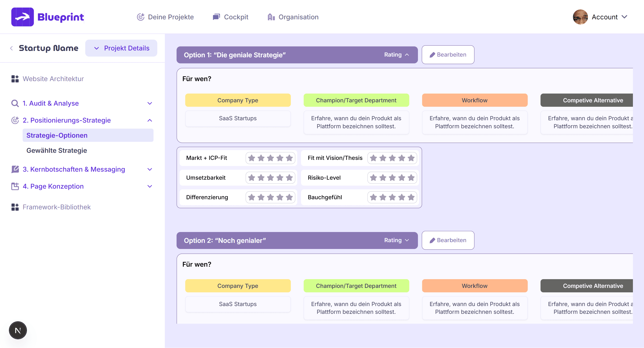Select third star for Risiko-Level
644x348 pixels.
(x=392, y=178)
